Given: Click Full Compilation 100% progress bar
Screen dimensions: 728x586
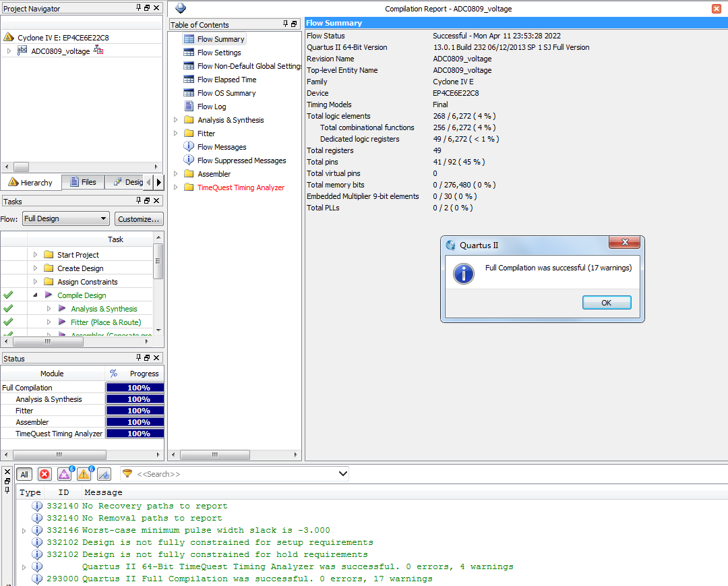Looking at the screenshot, I should (x=135, y=388).
